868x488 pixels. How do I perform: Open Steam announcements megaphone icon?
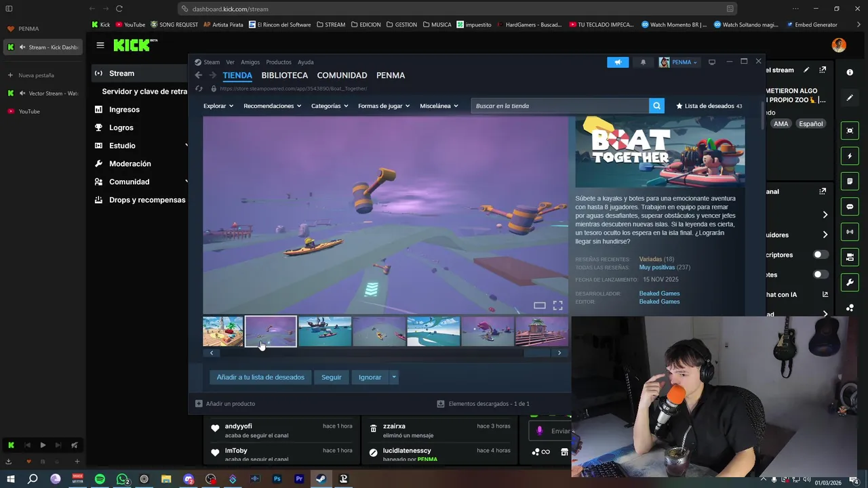click(618, 62)
